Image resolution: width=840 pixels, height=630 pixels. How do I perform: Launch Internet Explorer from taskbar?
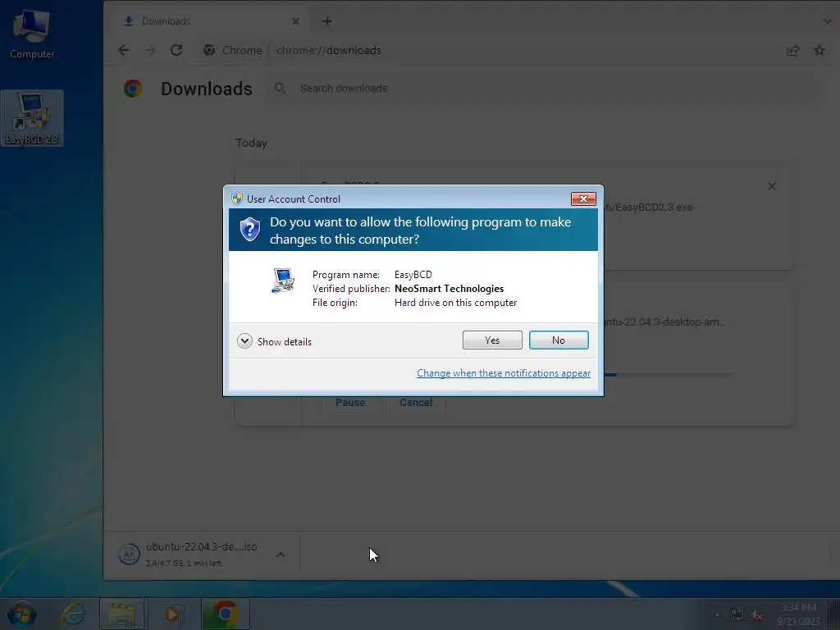coord(73,614)
